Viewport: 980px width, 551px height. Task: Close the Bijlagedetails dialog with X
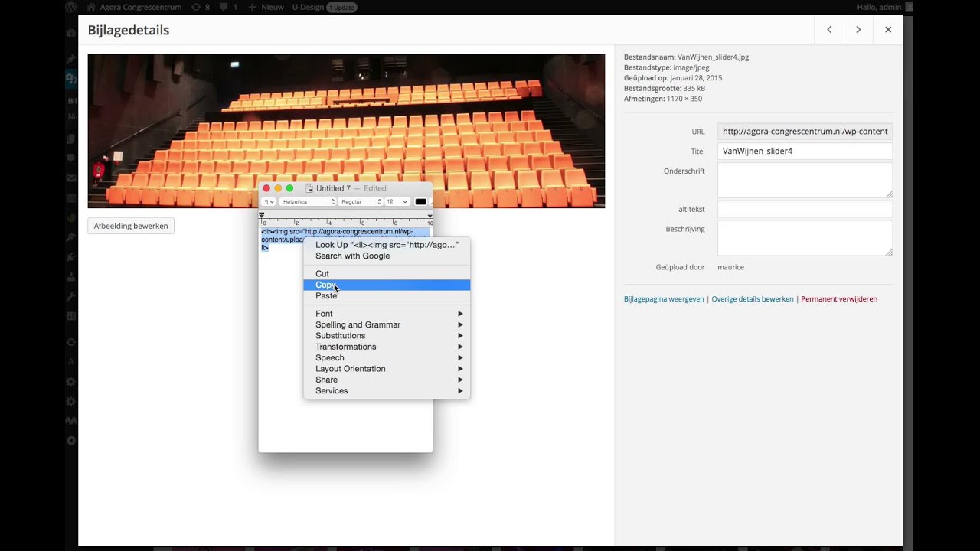click(888, 30)
